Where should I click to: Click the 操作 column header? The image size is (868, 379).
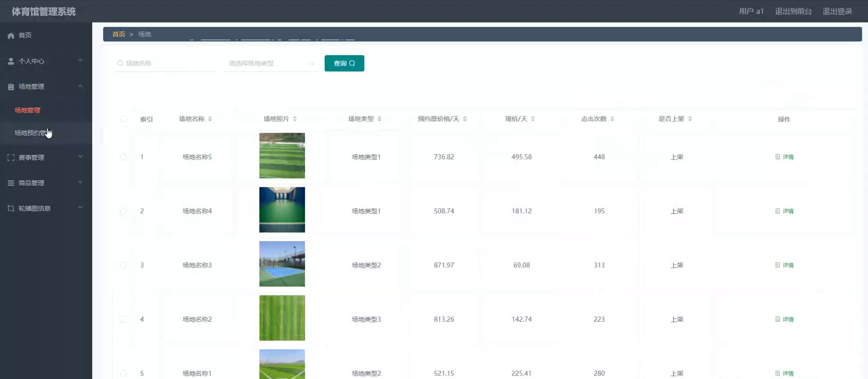(784, 119)
